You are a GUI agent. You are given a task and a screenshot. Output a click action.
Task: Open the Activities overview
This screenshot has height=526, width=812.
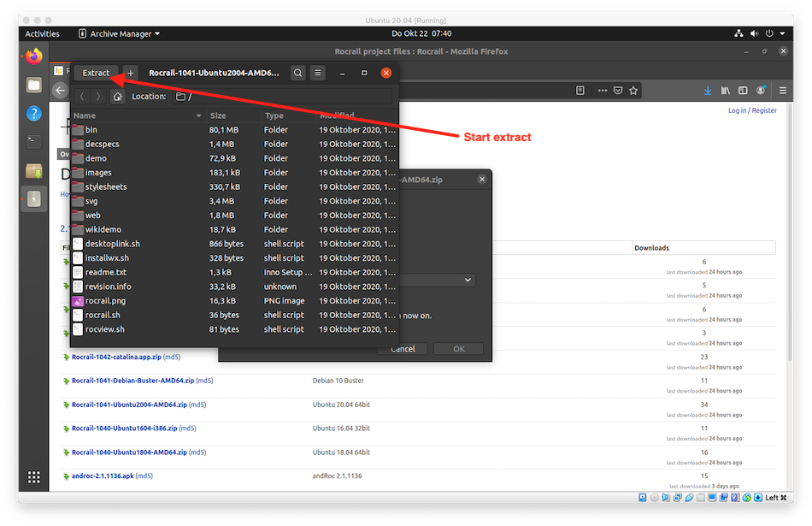[42, 34]
